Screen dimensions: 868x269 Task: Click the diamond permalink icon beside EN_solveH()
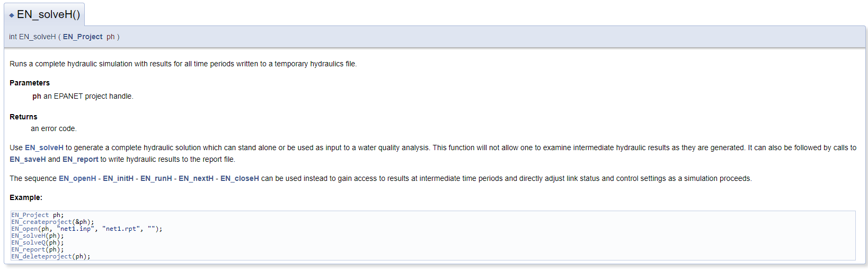point(12,15)
